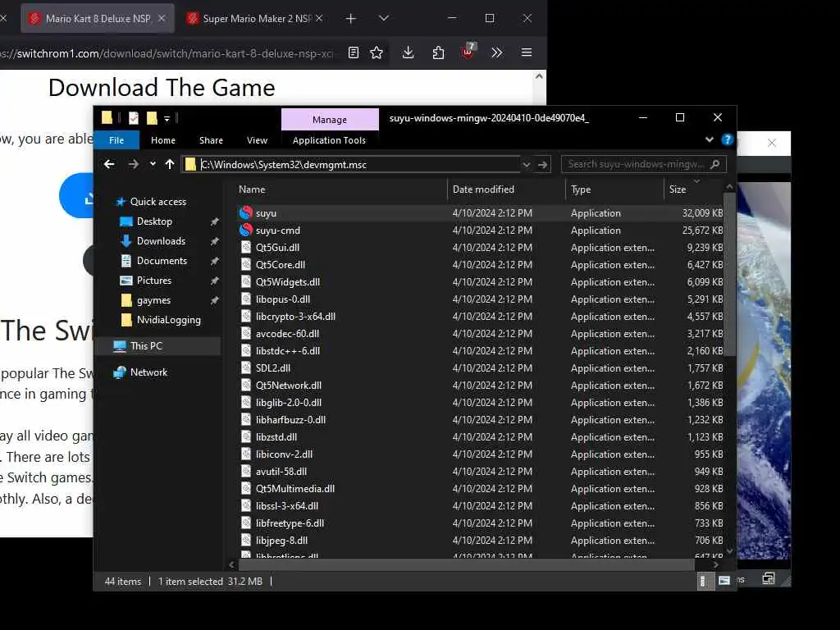Open Application Tools ribbon tab
840x630 pixels.
pos(329,139)
